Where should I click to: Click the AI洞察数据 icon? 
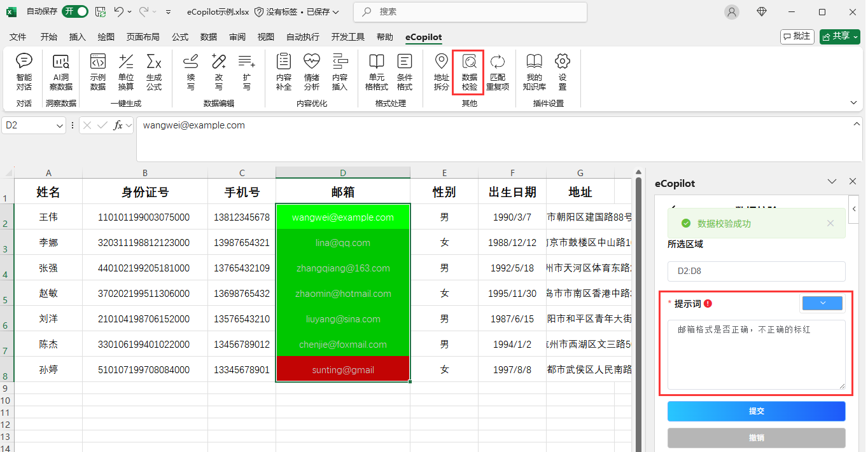(x=61, y=72)
